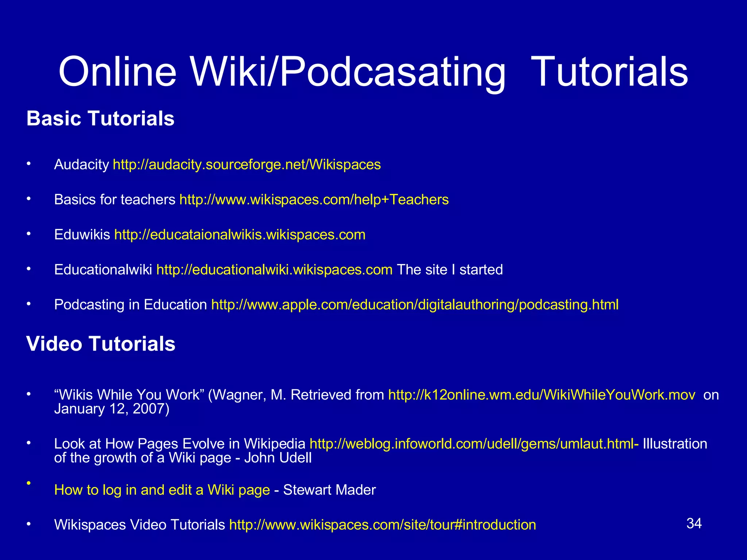
Task: Click the 'Educationalwiki' label text
Action: [103, 270]
